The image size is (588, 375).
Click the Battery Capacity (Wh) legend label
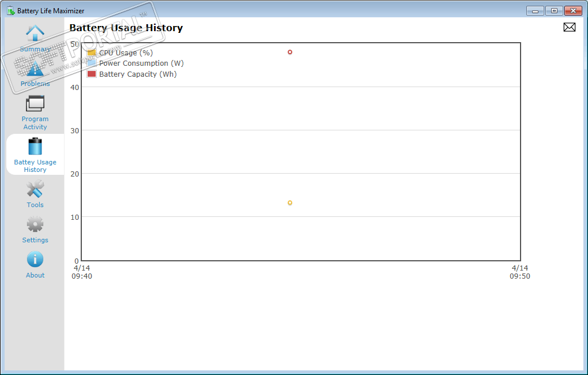click(138, 74)
